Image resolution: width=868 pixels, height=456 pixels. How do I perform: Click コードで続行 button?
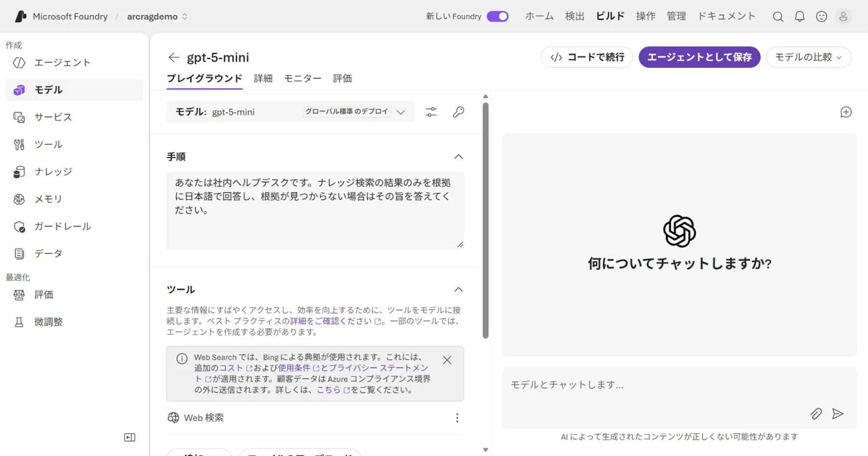(587, 57)
